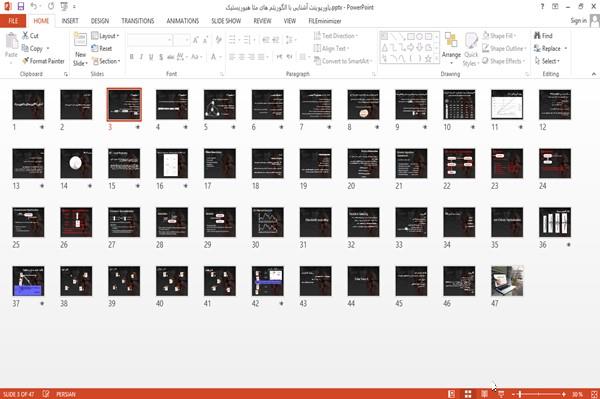Switch to the ANIMATIONS tab
The width and height of the screenshot is (600, 399).
183,21
